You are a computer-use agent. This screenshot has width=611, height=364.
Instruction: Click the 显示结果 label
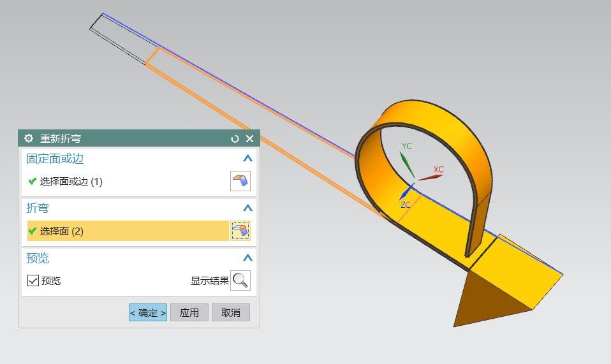tap(209, 280)
